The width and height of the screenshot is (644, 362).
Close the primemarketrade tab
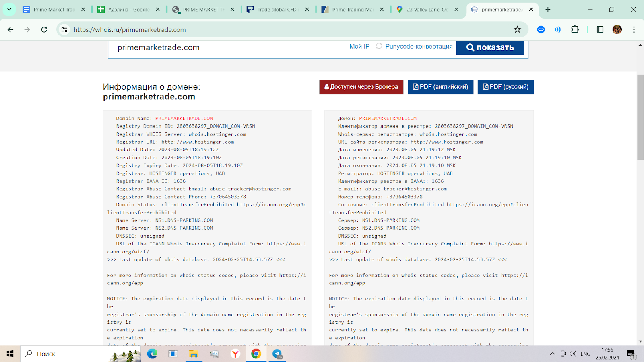point(531,9)
